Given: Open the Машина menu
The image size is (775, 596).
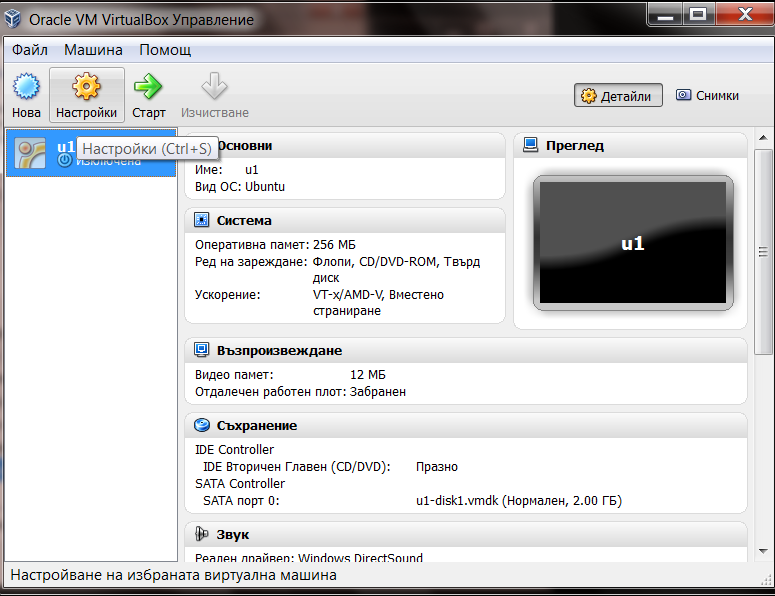Looking at the screenshot, I should (x=93, y=50).
